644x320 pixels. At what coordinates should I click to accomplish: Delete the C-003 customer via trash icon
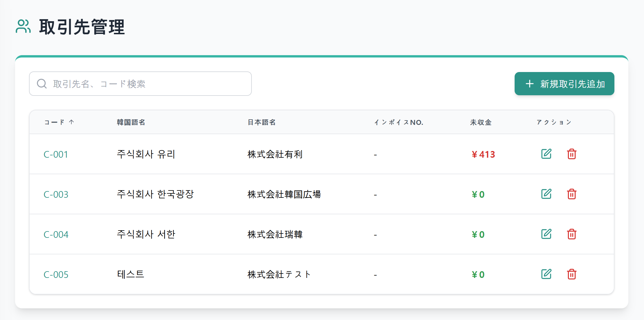(571, 194)
